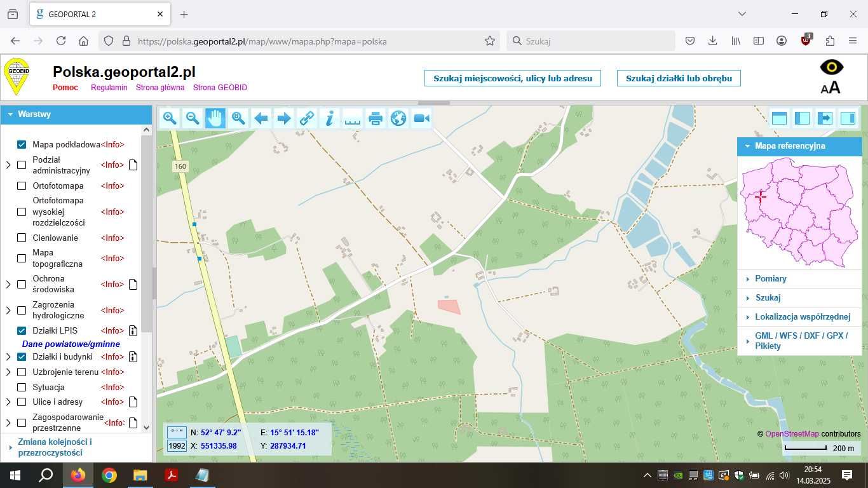Expand the Pomiary section
The width and height of the screenshot is (868, 488).
799,279
